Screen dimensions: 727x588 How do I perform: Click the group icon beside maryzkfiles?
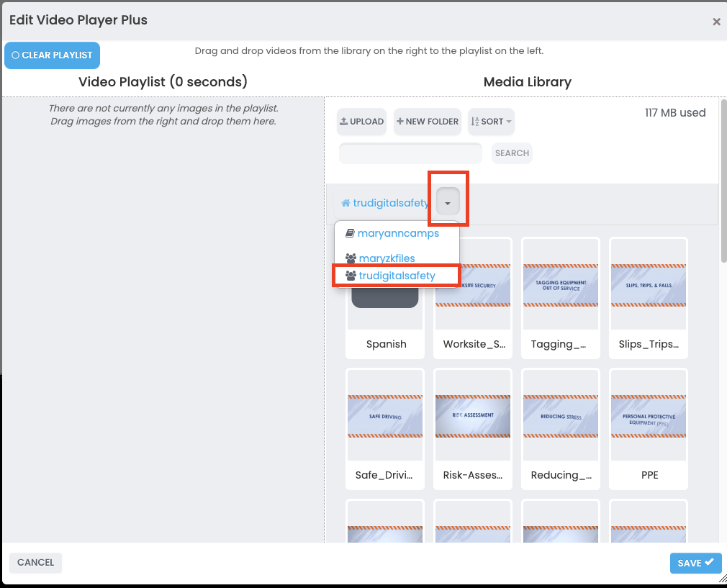[x=351, y=258]
